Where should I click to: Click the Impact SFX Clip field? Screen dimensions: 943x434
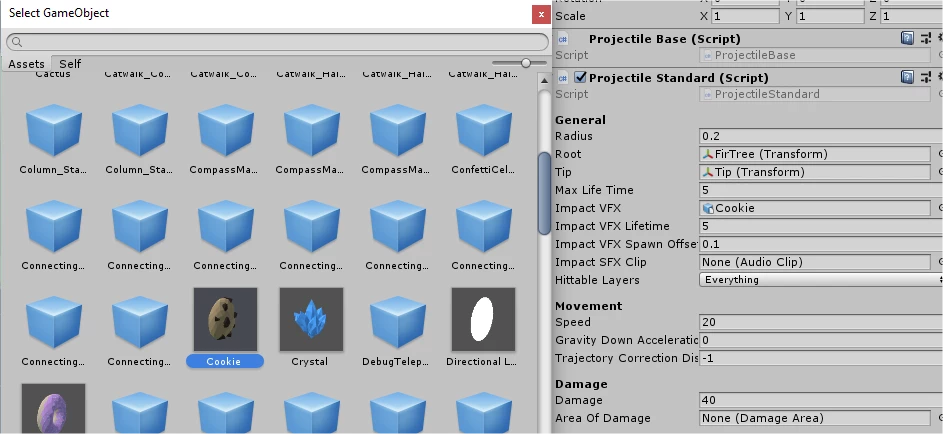tap(815, 262)
